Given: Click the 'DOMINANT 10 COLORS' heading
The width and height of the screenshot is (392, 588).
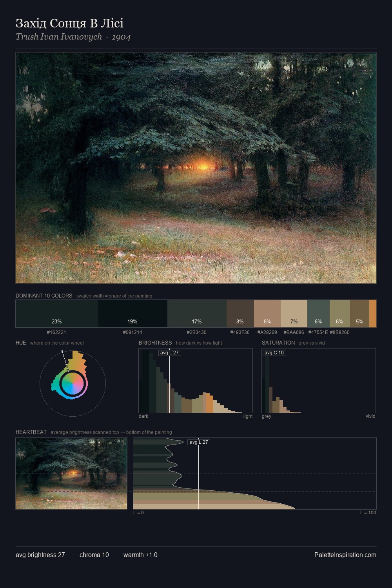Looking at the screenshot, I should 44,296.
